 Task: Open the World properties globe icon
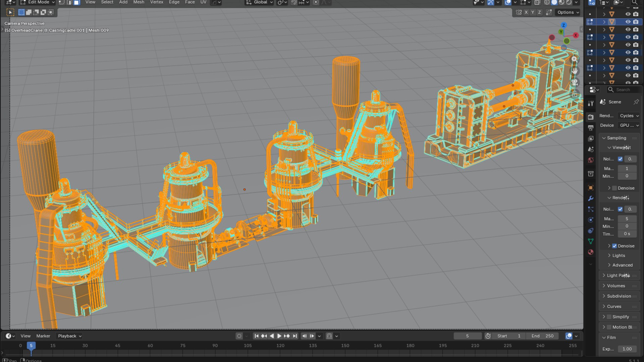pos(591,160)
